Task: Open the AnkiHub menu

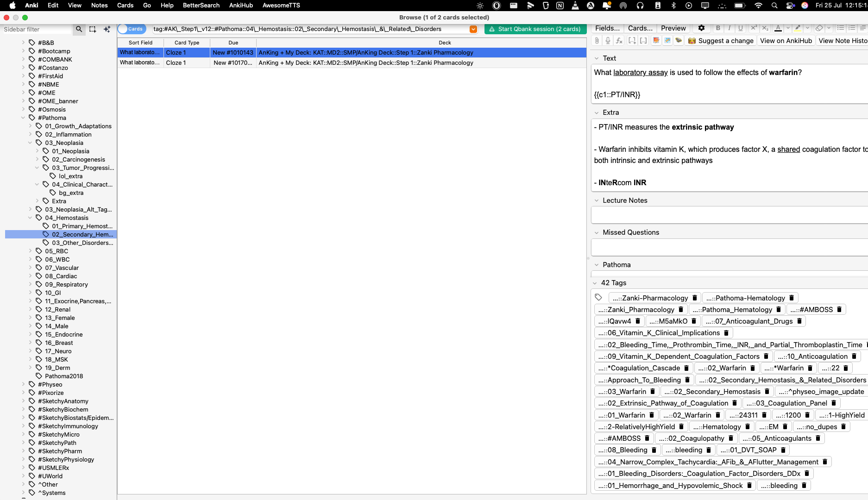Action: tap(241, 5)
